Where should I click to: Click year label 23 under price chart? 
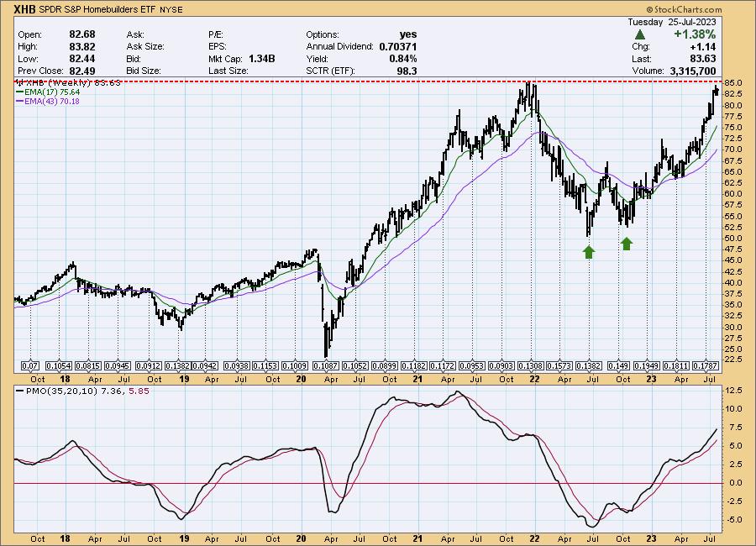point(651,379)
